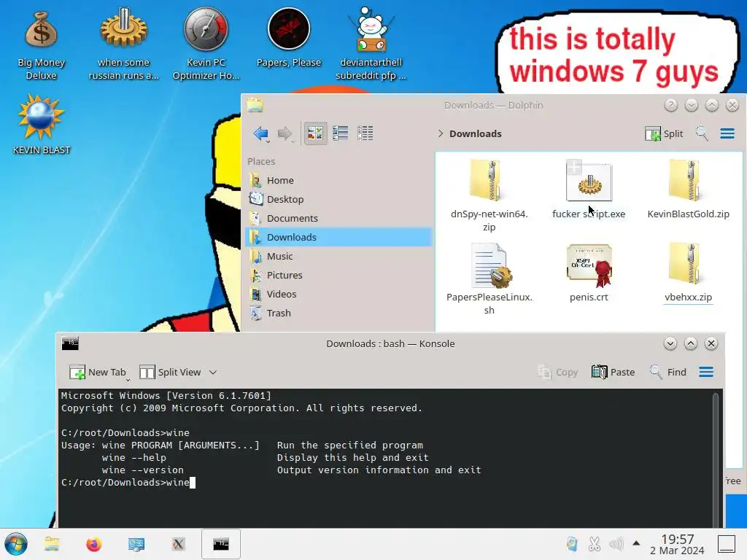The width and height of the screenshot is (747, 560).
Task: Select Desktop in Places panel
Action: pyautogui.click(x=338, y=200)
